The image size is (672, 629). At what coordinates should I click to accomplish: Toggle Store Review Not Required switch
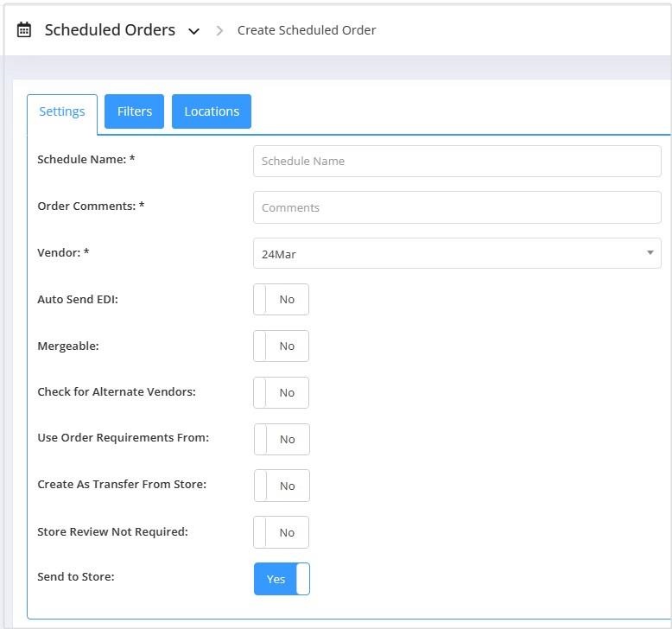click(x=281, y=532)
